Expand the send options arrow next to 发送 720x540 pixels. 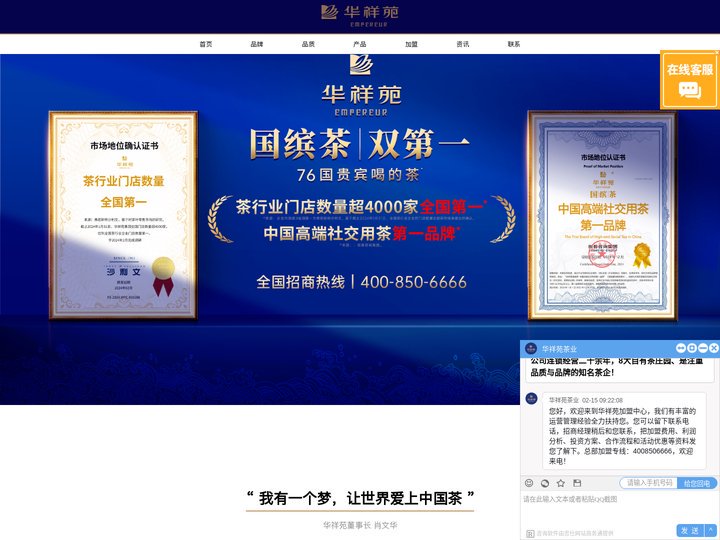[x=710, y=530]
